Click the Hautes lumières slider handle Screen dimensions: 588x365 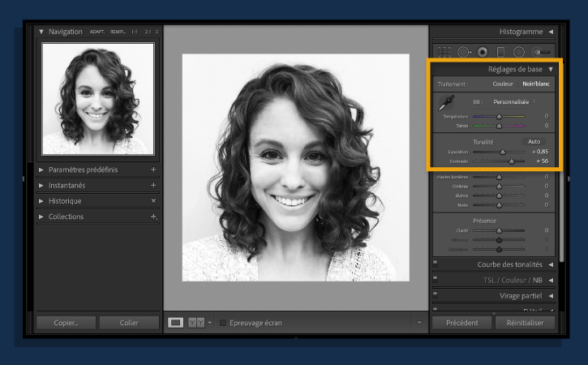[499, 177]
